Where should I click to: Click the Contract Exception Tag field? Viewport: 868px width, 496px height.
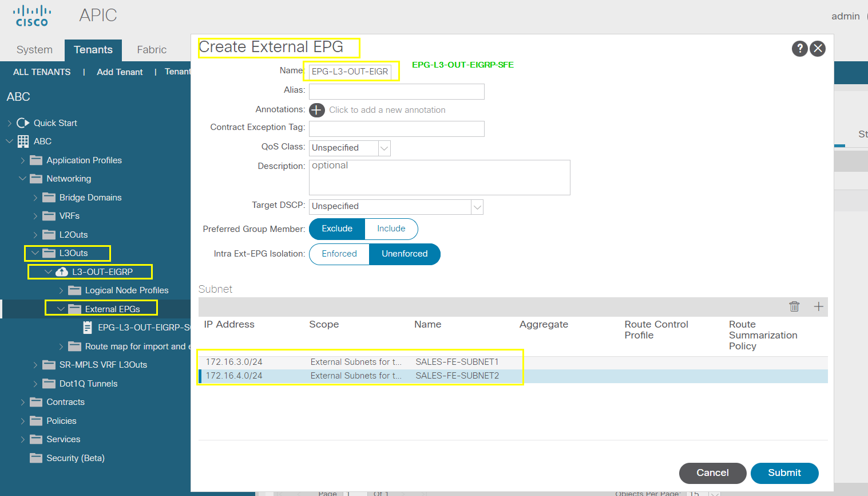[x=397, y=129]
